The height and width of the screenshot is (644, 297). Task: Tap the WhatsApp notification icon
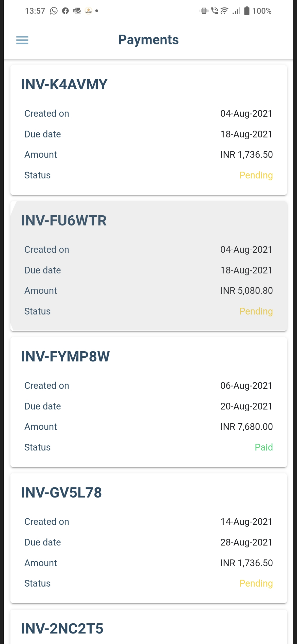[x=54, y=11]
